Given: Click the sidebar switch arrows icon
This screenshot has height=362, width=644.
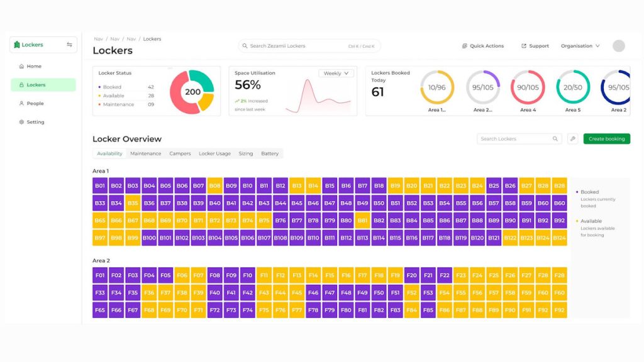Looking at the screenshot, I should (x=69, y=45).
